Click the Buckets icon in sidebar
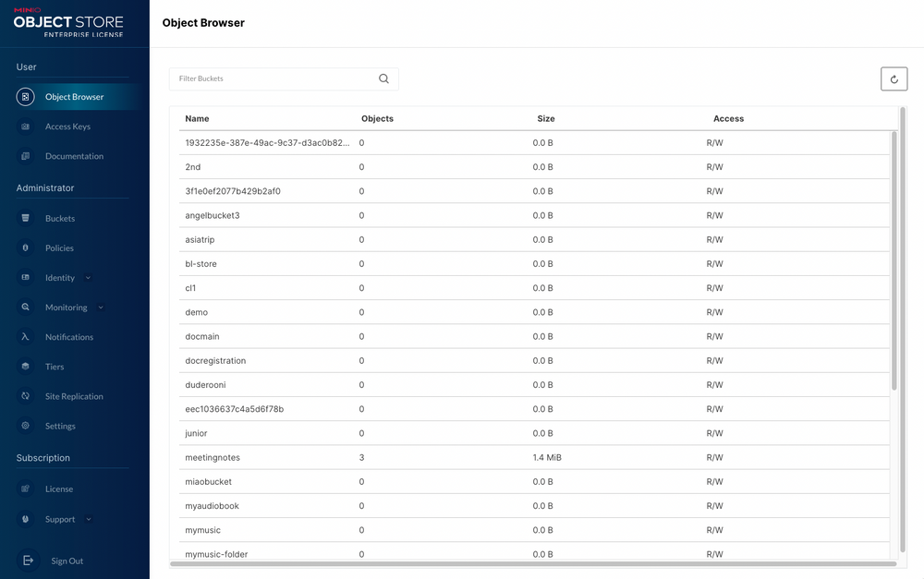Viewport: 924px width, 579px height. point(26,219)
